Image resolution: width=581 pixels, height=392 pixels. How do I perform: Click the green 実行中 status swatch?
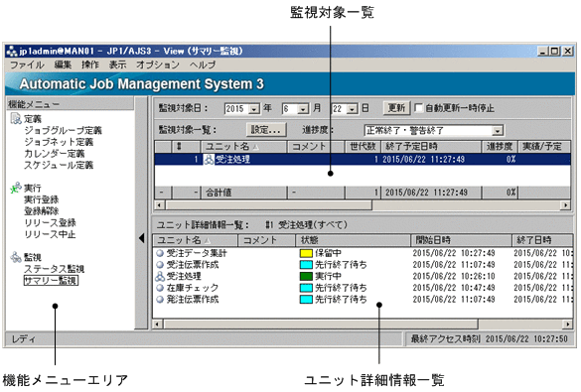coord(306,276)
